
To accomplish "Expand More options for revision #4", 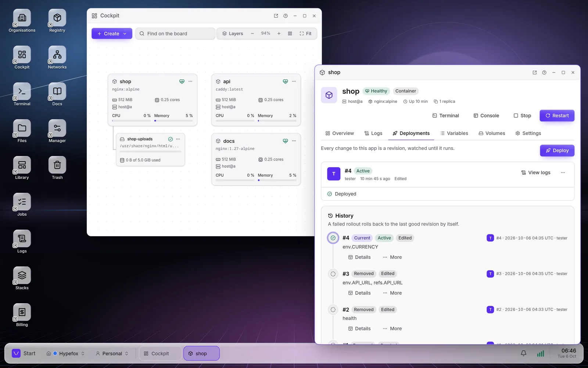I will (x=392, y=257).
